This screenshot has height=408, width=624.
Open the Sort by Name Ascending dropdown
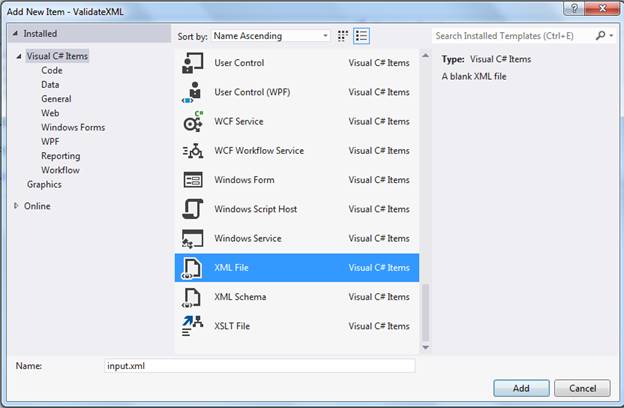pos(271,36)
